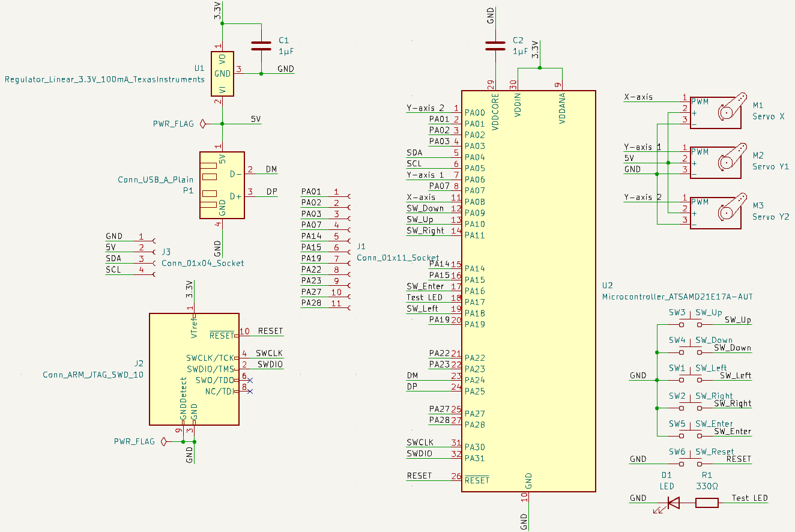Screen dimensions: 795x532
Task: Click the U1 linear regulator symbol body
Action: pyautogui.click(x=222, y=73)
